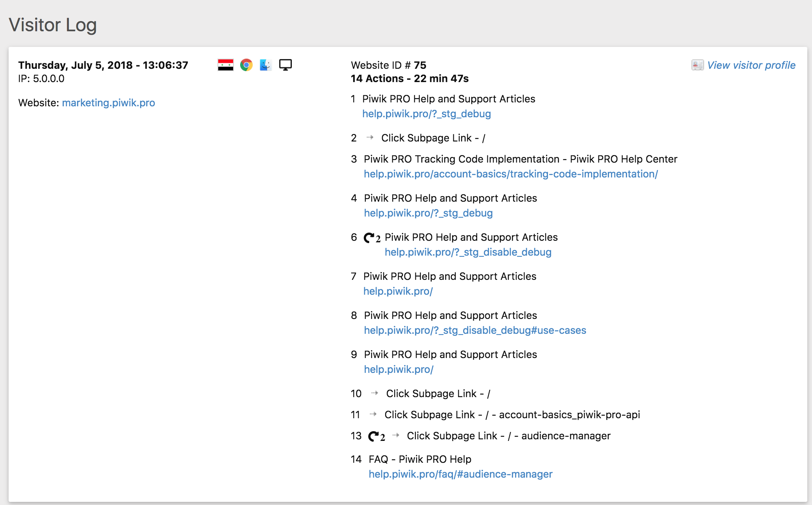812x505 pixels.
Task: Click action 1 Piwik PRO Help title
Action: [449, 99]
